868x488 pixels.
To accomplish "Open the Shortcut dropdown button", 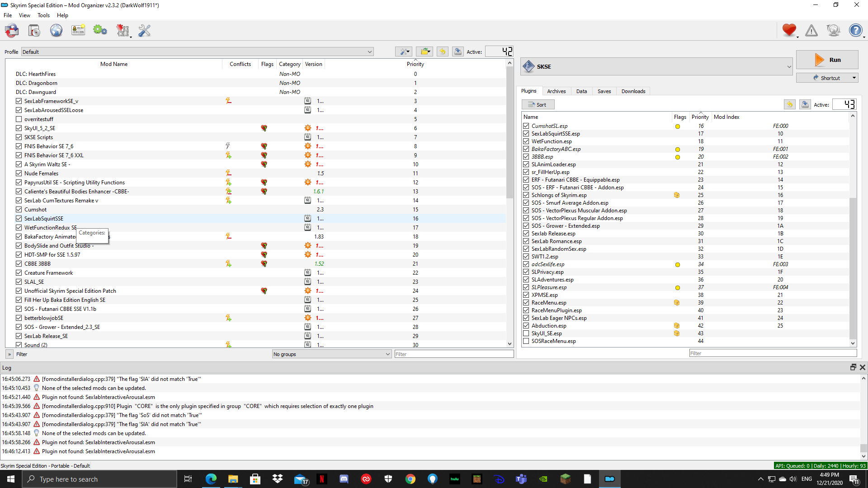I will click(827, 78).
